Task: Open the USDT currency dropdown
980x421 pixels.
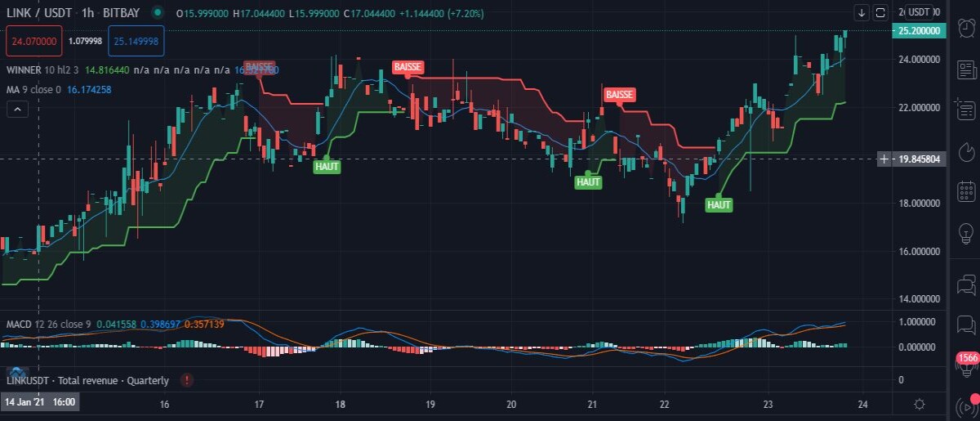Action: pos(920,12)
